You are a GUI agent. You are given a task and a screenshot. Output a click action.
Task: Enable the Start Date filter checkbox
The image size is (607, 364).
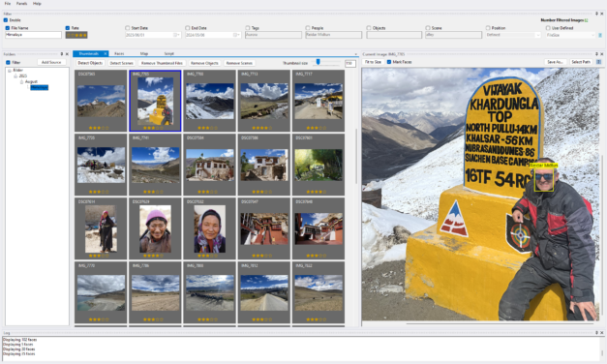pos(128,28)
